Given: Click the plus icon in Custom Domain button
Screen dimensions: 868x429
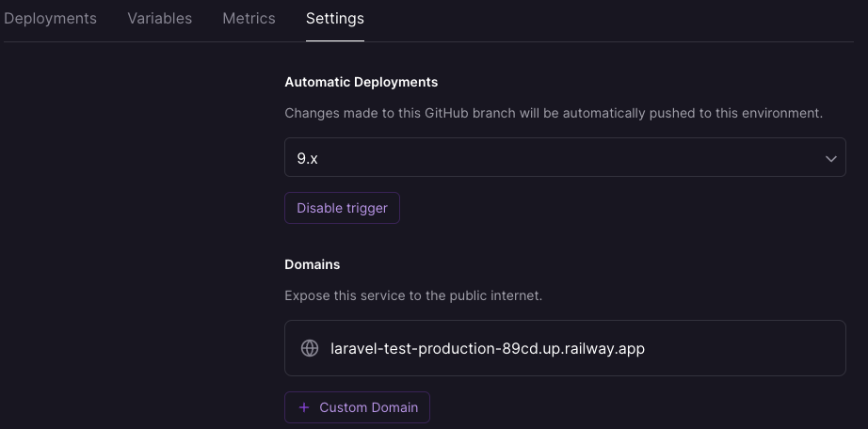Looking at the screenshot, I should (304, 407).
